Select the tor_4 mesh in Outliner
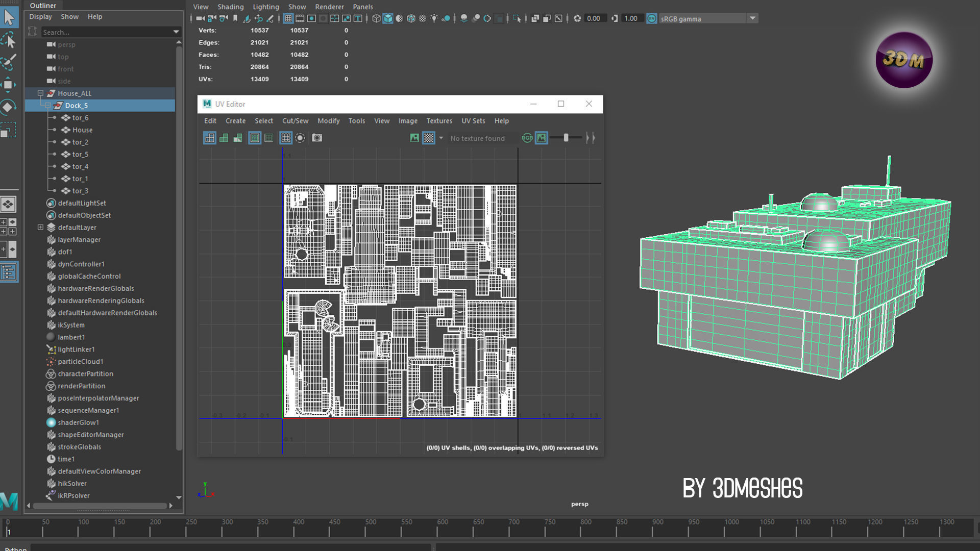The image size is (980, 551). (x=80, y=166)
